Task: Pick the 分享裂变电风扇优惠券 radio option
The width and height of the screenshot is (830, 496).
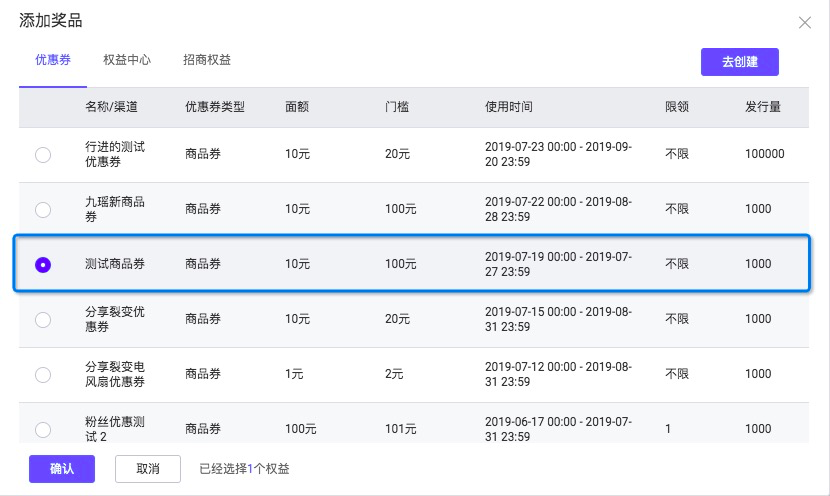Action: pyautogui.click(x=43, y=374)
